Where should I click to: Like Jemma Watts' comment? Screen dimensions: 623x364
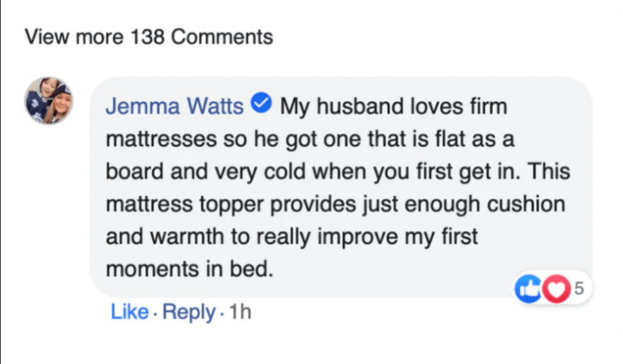(129, 312)
